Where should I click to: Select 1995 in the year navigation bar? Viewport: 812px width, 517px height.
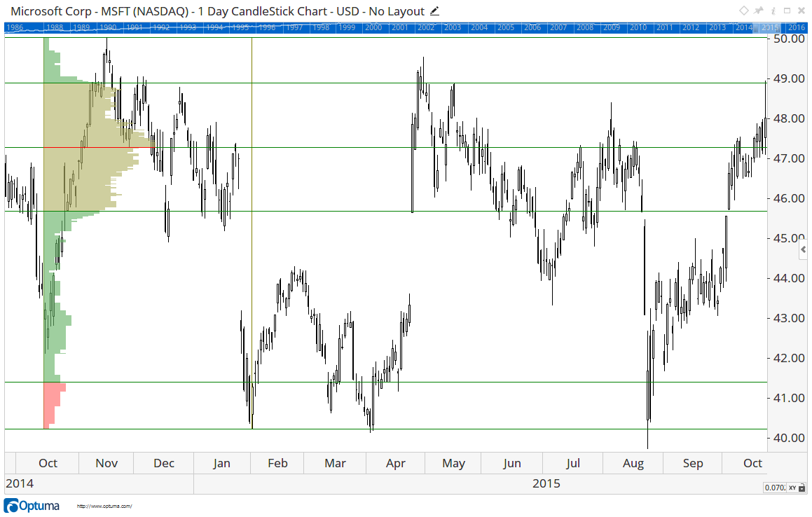[240, 27]
